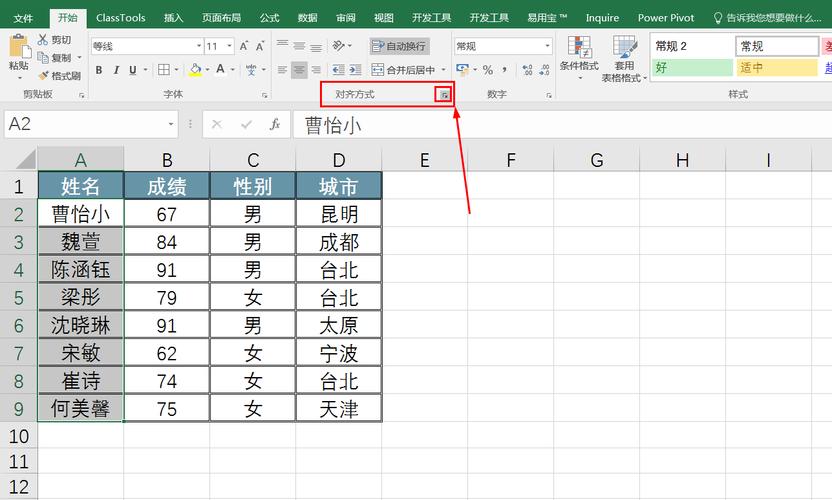Click the Format Painter (格式刷) icon

coord(59,76)
